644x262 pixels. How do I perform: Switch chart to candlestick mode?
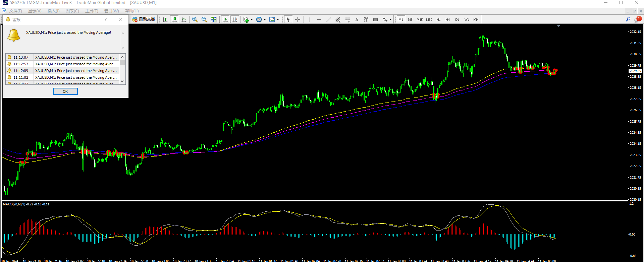pyautogui.click(x=174, y=19)
